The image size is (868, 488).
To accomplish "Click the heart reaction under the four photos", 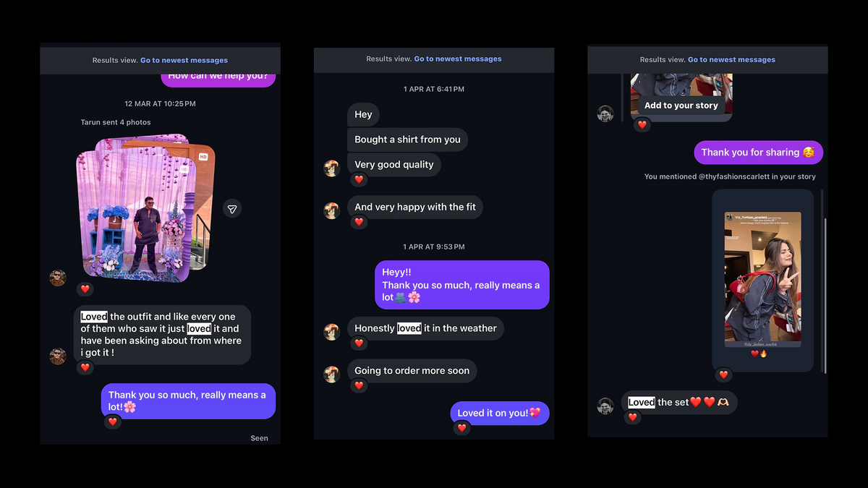I will pyautogui.click(x=85, y=289).
